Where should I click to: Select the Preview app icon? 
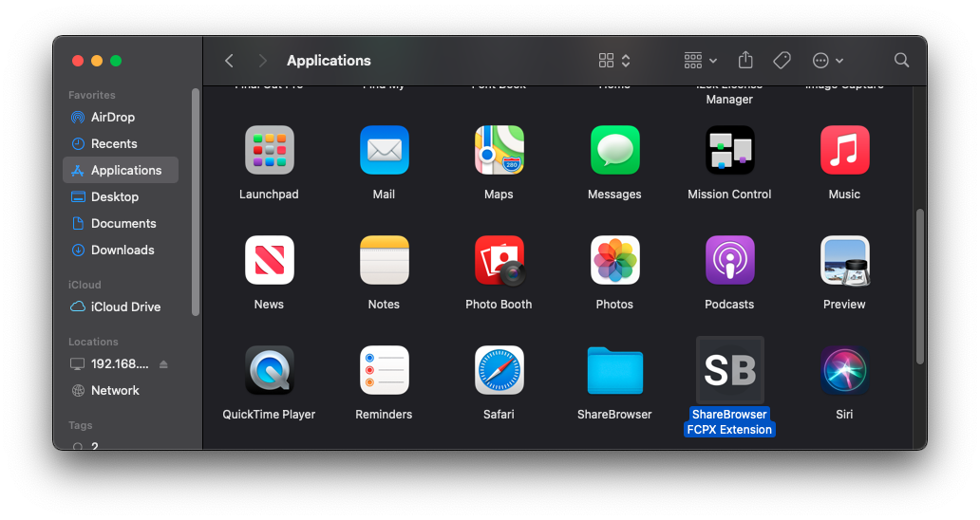pyautogui.click(x=845, y=260)
